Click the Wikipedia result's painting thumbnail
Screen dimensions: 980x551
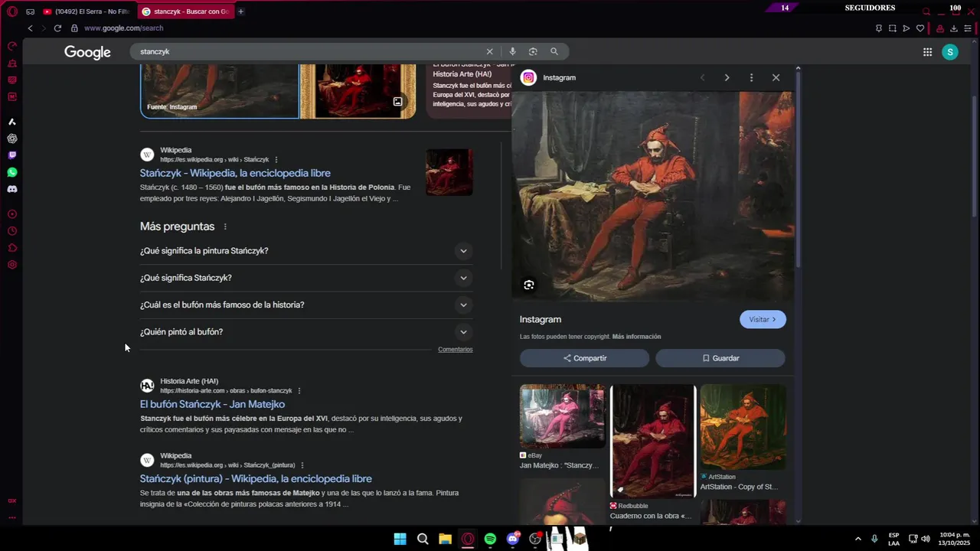(x=449, y=172)
